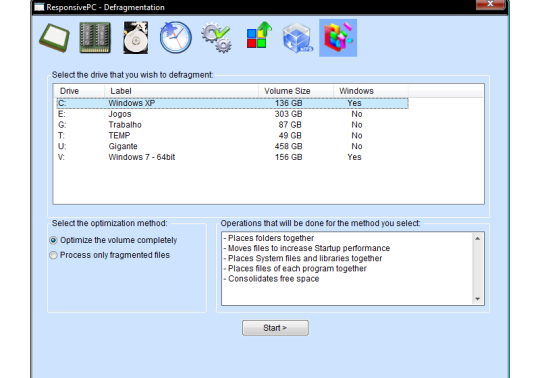Click the ResponsivePC title bar window icon
The width and height of the screenshot is (540, 378).
39,7
